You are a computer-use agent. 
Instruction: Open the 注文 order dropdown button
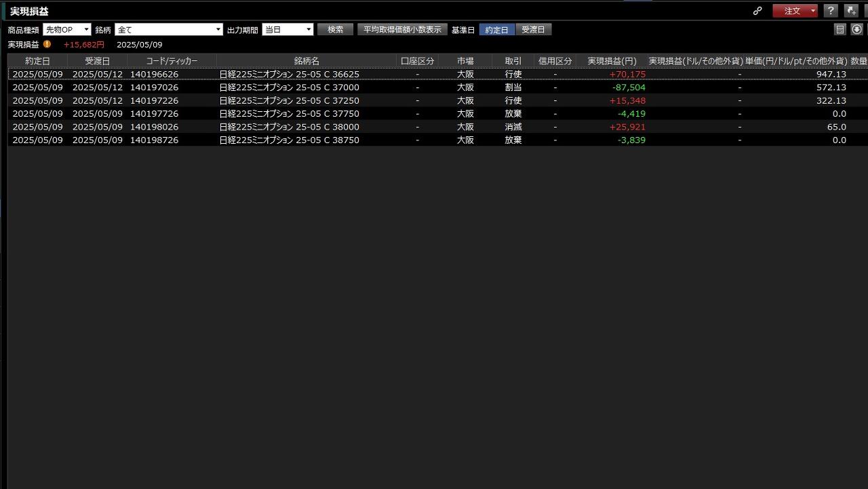click(795, 11)
